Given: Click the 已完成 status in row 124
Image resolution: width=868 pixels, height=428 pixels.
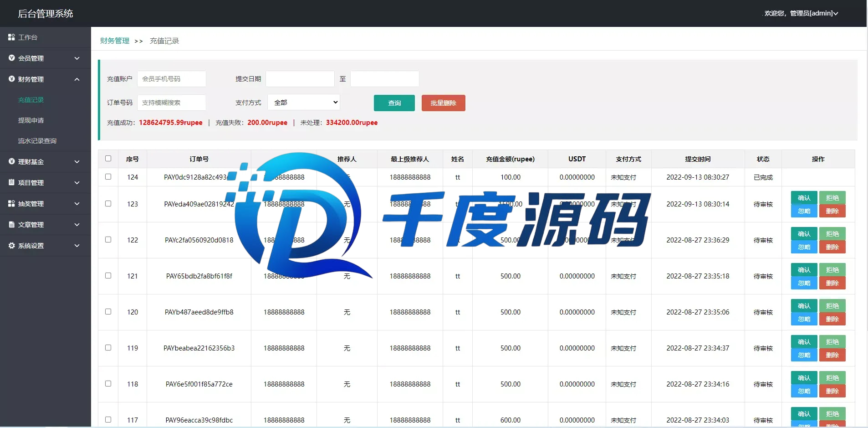Looking at the screenshot, I should pyautogui.click(x=763, y=177).
